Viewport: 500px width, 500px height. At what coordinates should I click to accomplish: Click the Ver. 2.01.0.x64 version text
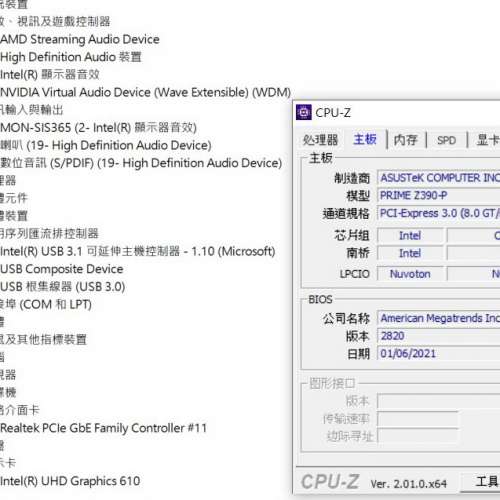point(409,484)
